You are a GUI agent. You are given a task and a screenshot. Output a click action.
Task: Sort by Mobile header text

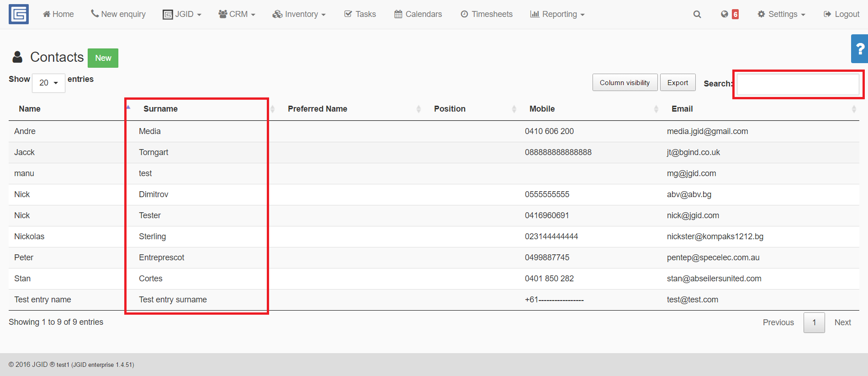(x=542, y=109)
